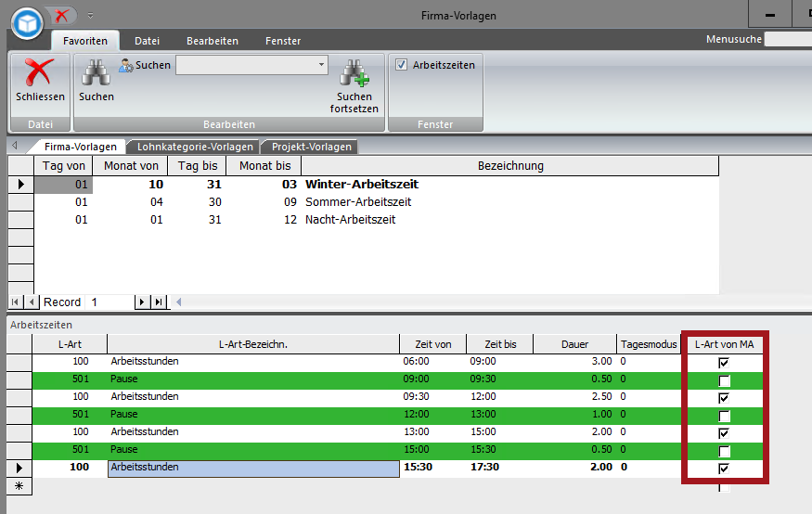
Task: Click current row arrow selector for 15:30 row
Action: (x=19, y=468)
